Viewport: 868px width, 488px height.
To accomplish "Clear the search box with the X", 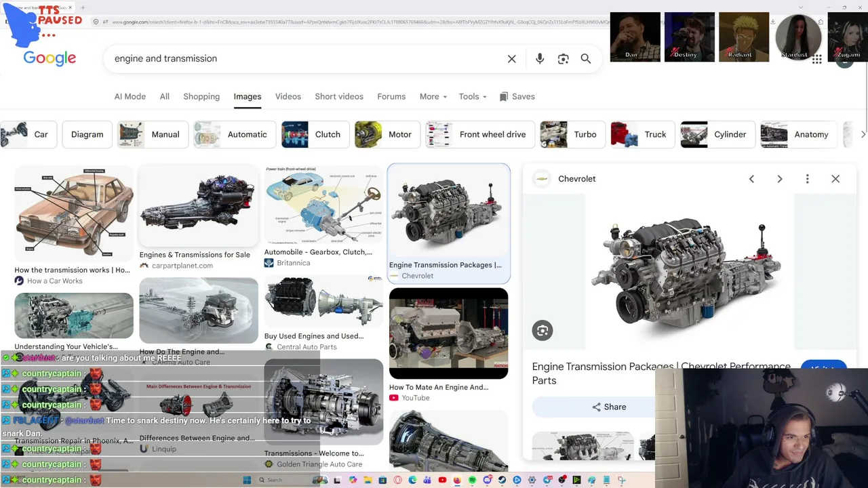I will pyautogui.click(x=512, y=59).
